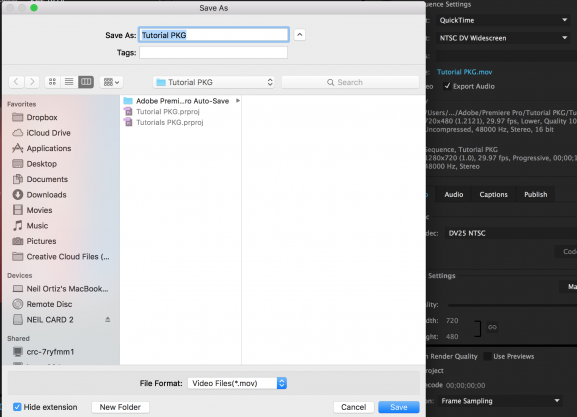Toggle Export Audio checkbox
Screen dimensions: 577x417
[x=447, y=86]
